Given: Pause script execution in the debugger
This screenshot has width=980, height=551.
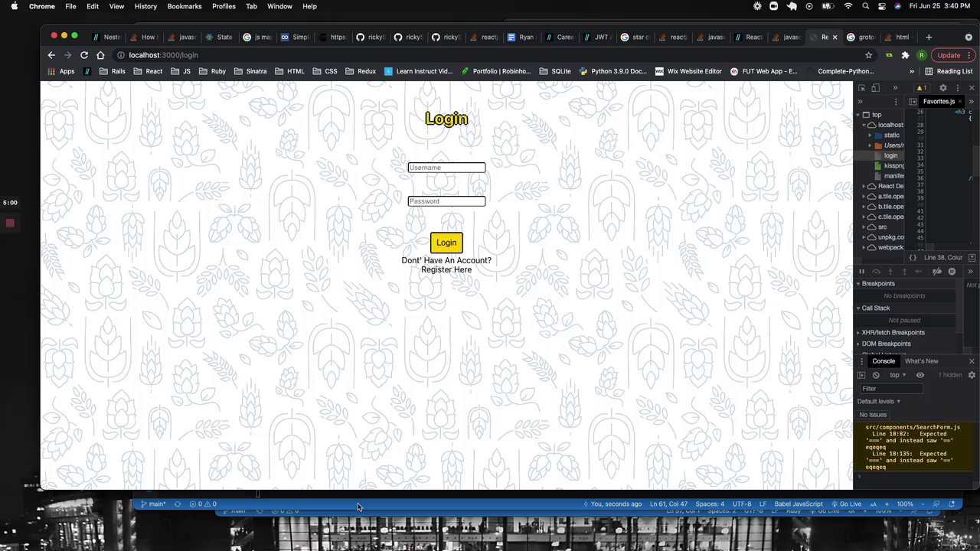Looking at the screenshot, I should [x=861, y=272].
